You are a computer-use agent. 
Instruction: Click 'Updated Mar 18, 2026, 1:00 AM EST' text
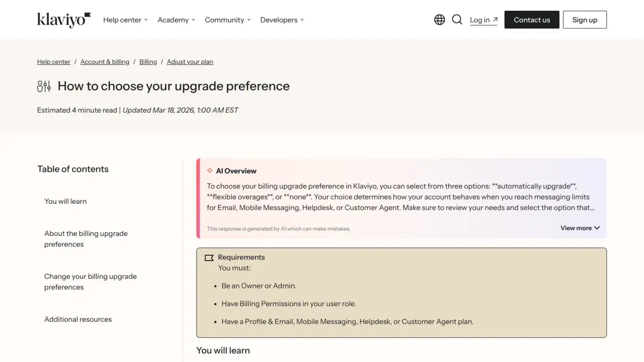coord(180,110)
